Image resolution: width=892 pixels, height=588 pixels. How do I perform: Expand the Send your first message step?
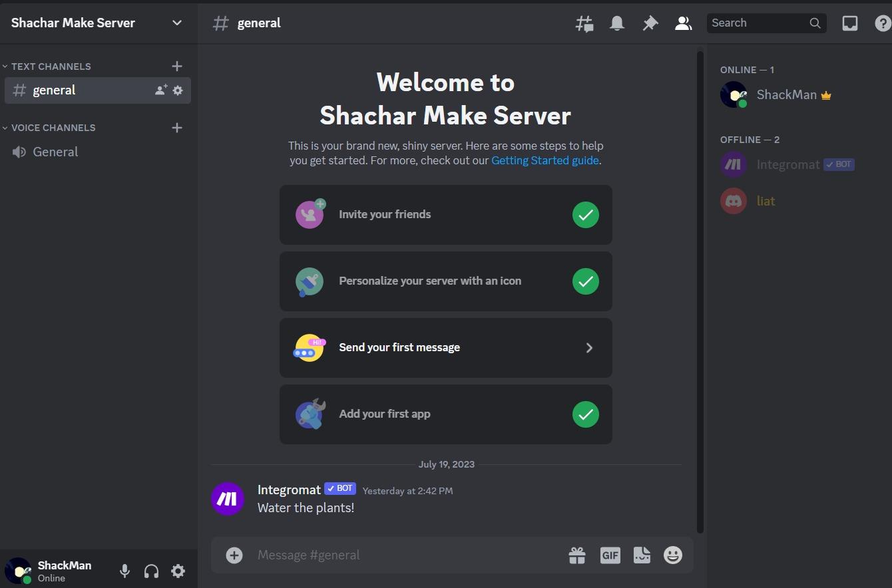point(445,347)
